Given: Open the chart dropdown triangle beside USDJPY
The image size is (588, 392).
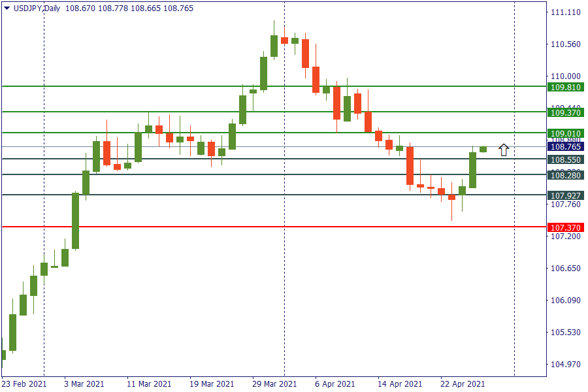Looking at the screenshot, I should 7,8.
